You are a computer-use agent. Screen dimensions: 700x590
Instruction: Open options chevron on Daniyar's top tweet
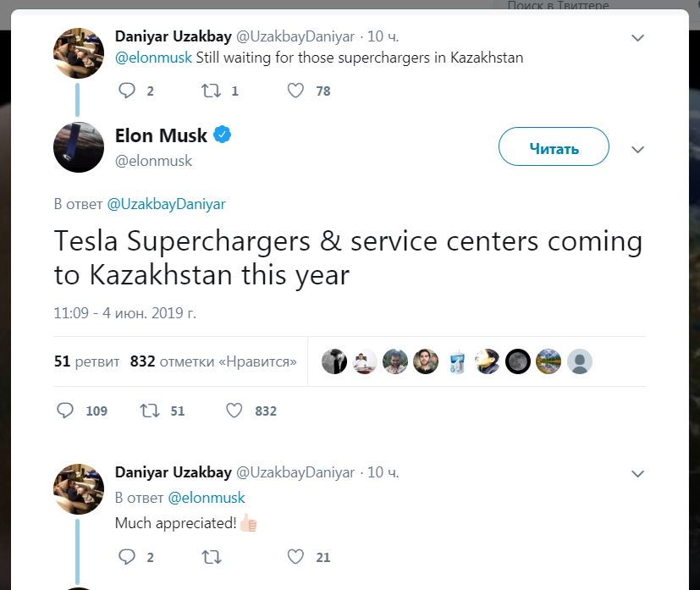click(638, 38)
